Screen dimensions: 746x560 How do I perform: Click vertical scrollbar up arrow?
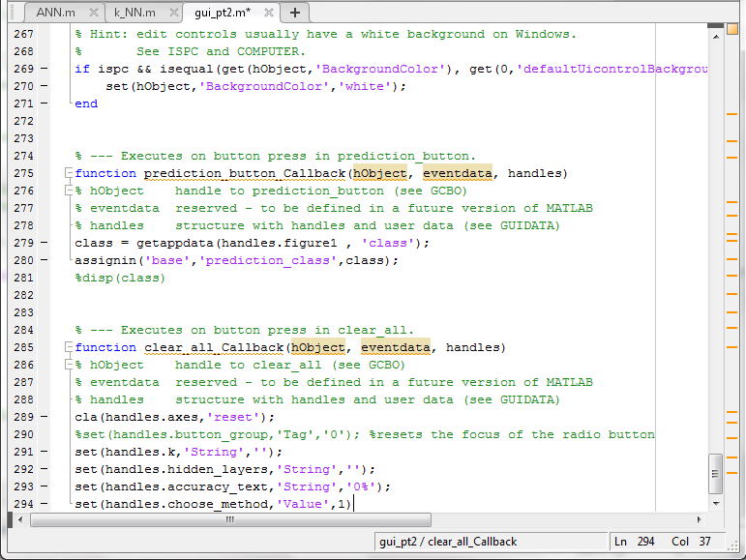[x=716, y=37]
